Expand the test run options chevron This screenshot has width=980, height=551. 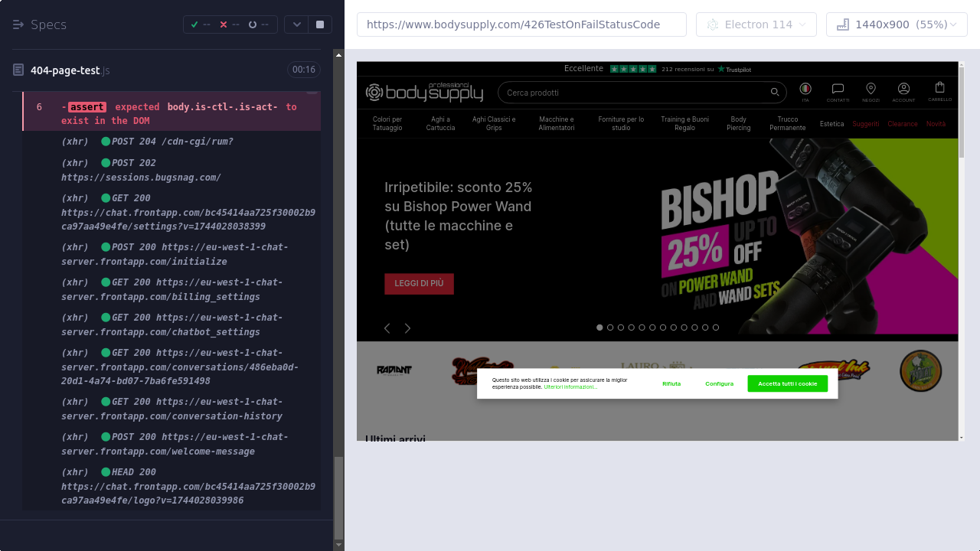296,24
